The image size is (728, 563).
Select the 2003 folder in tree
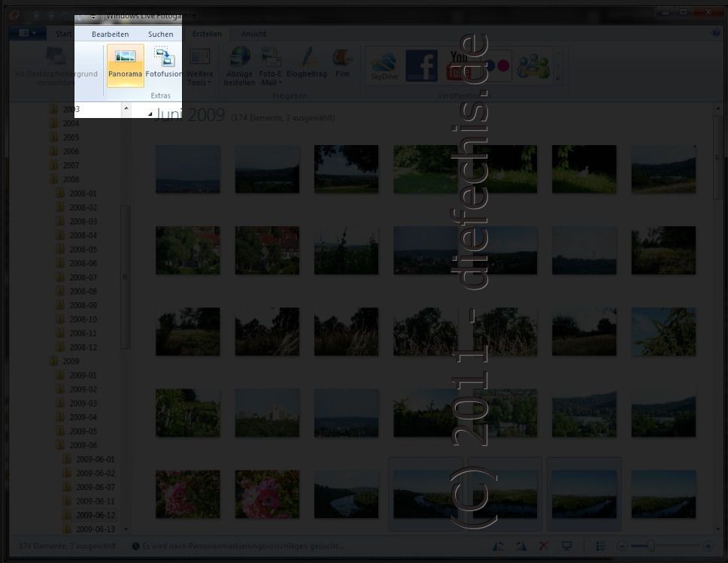[71, 109]
